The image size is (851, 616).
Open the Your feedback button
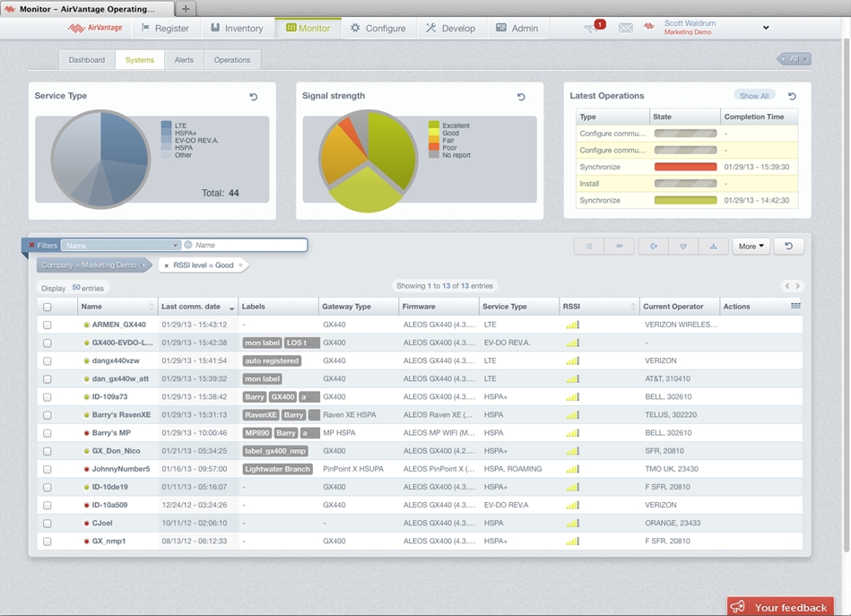tap(780, 607)
